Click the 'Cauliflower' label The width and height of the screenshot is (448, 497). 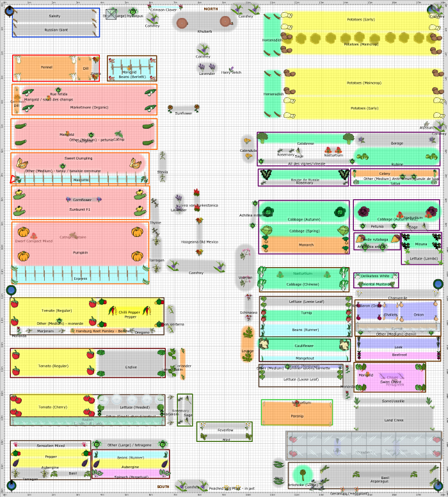point(304,346)
